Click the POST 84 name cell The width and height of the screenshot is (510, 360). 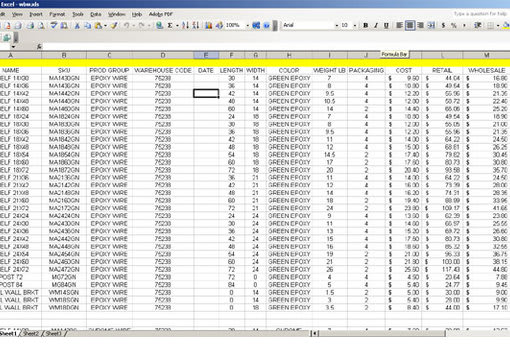pos(21,285)
